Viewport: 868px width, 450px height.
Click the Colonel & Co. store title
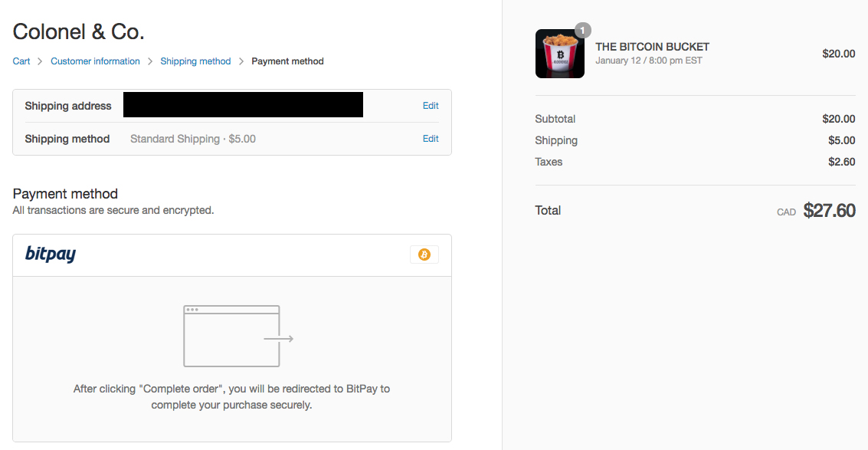79,31
